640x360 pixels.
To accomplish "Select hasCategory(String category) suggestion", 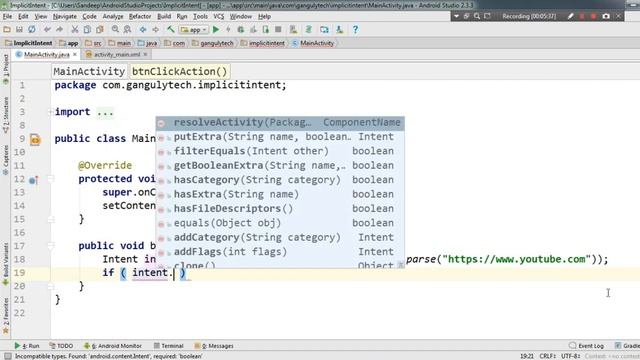I will tap(280, 180).
